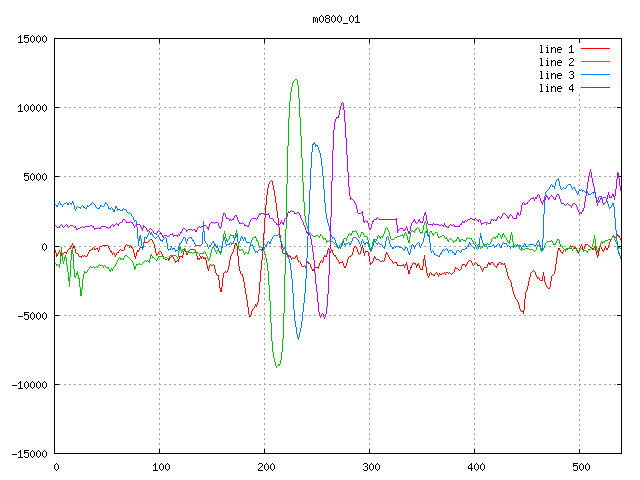Click the plot title m0800_01
Image resolution: width=640 pixels, height=480 pixels.
click(x=337, y=19)
